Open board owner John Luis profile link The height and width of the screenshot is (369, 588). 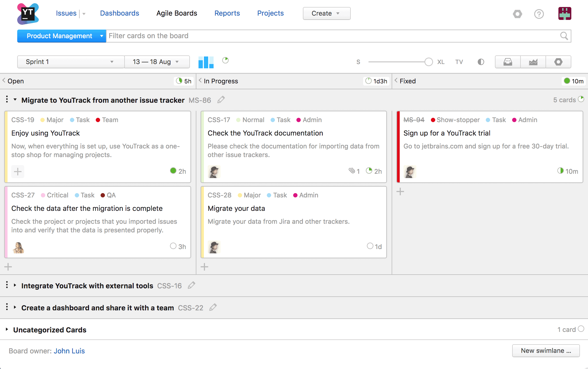coord(69,351)
